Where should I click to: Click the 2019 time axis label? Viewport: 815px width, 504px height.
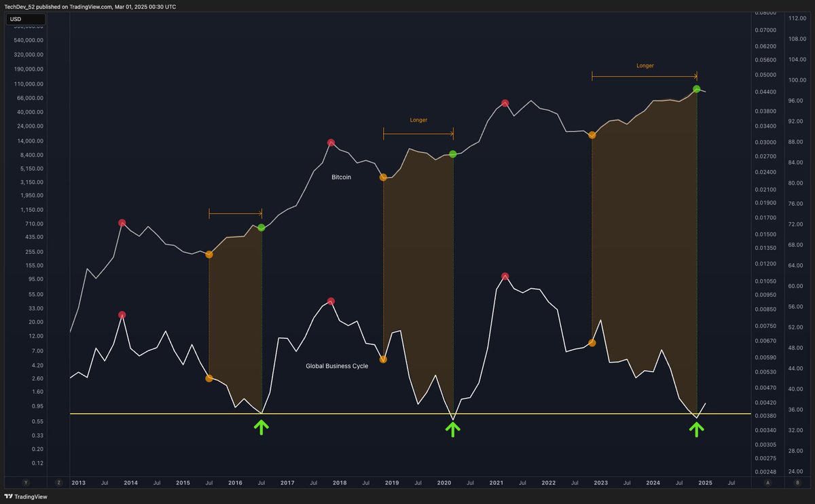392,483
